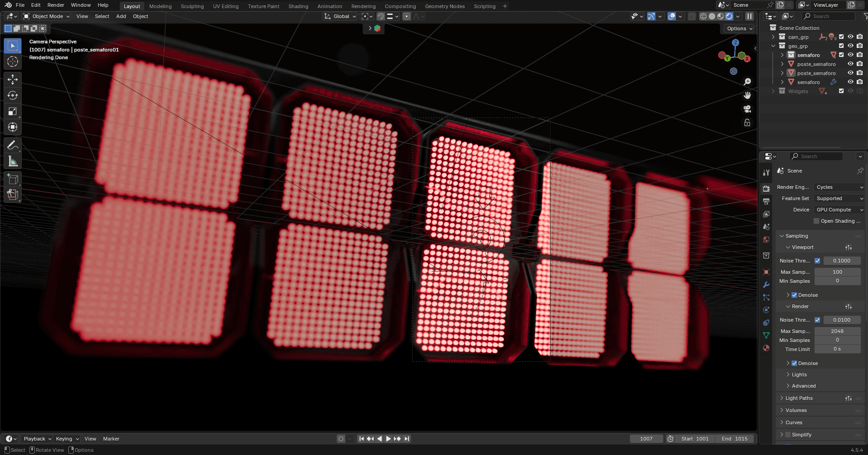Open the Output properties tab icon
Viewport: 868px width, 455px height.
click(x=766, y=202)
